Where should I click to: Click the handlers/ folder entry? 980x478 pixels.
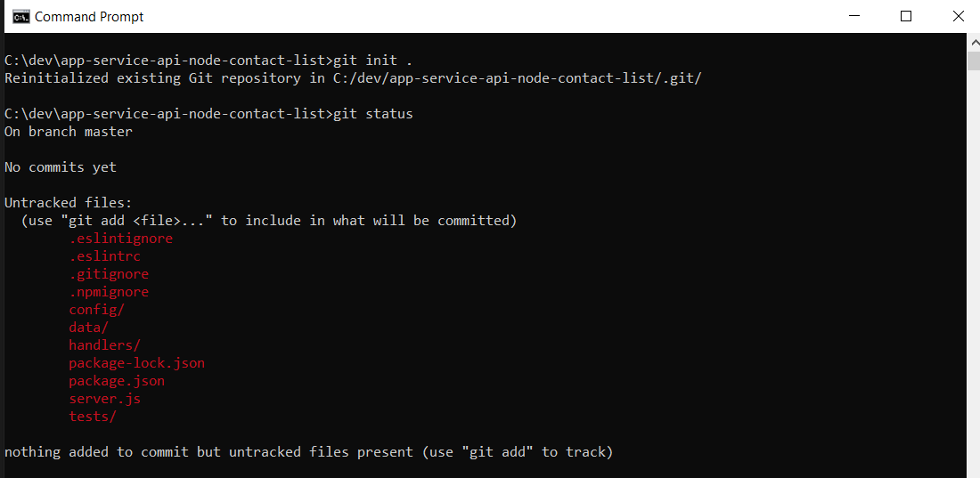[104, 344]
